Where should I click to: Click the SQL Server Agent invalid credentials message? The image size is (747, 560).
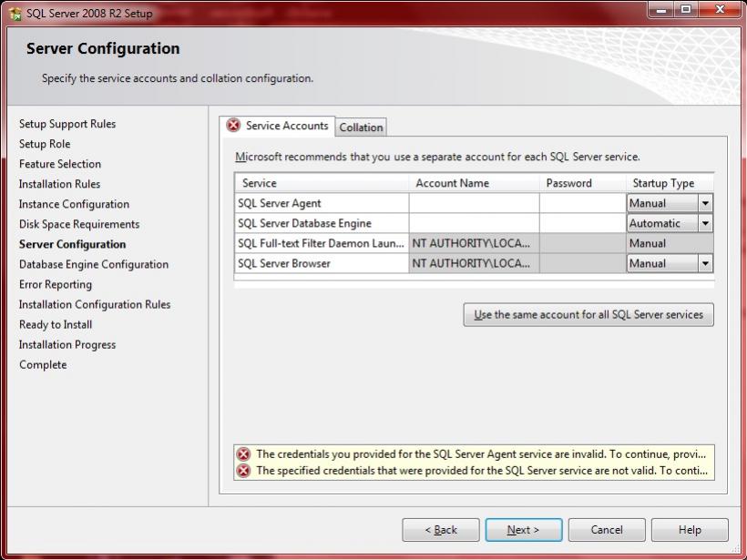[x=481, y=454]
